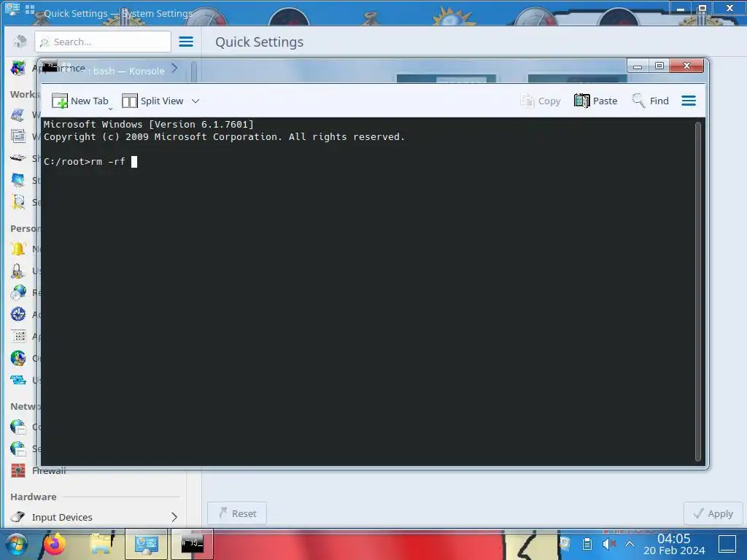This screenshot has width=747, height=560.
Task: Switch to System Settings taskbar entry
Action: click(x=146, y=544)
